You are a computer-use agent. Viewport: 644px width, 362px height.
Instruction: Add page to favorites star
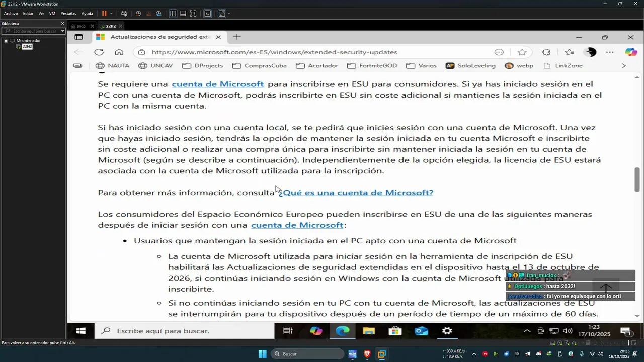[x=522, y=52]
